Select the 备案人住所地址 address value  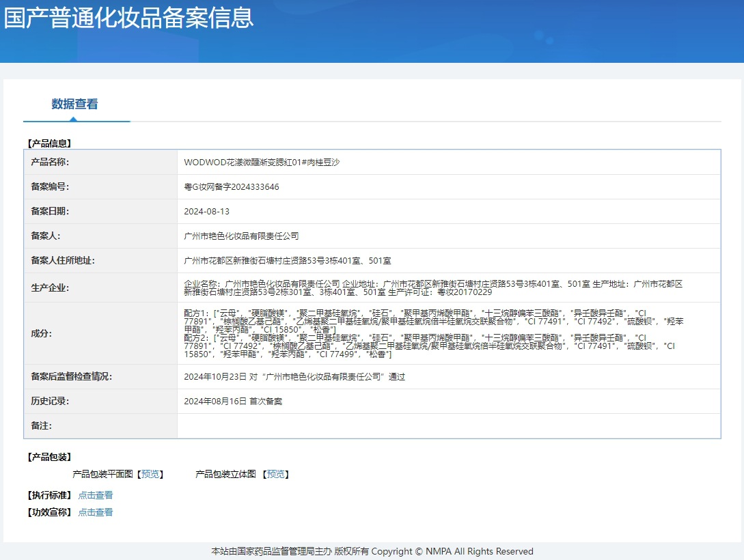[288, 261]
